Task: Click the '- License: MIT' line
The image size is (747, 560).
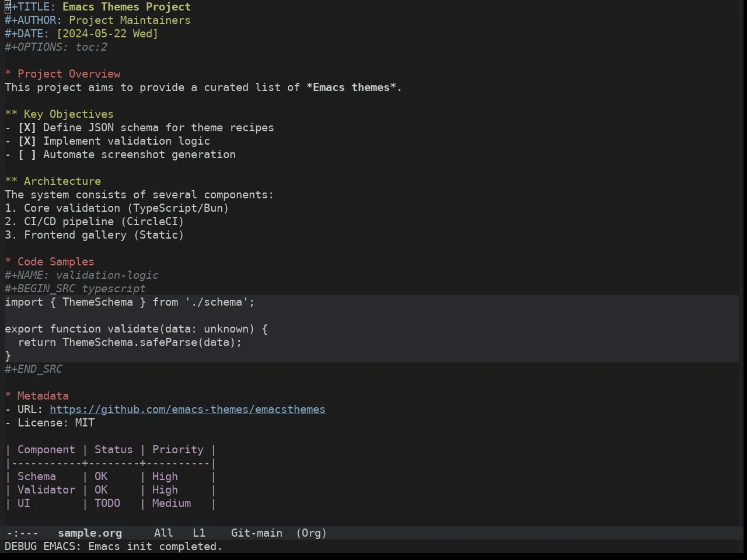Action: (x=50, y=423)
